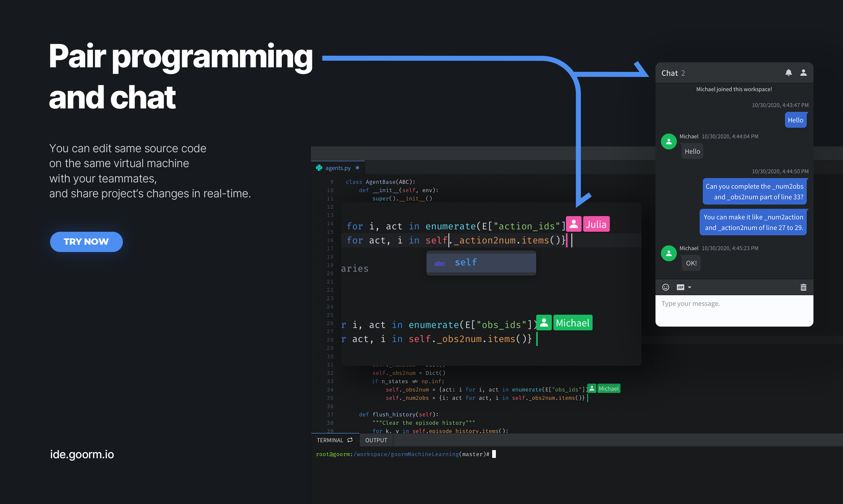This screenshot has width=843, height=504.
Task: Click Julia's pink cursor user icon
Action: tap(574, 224)
